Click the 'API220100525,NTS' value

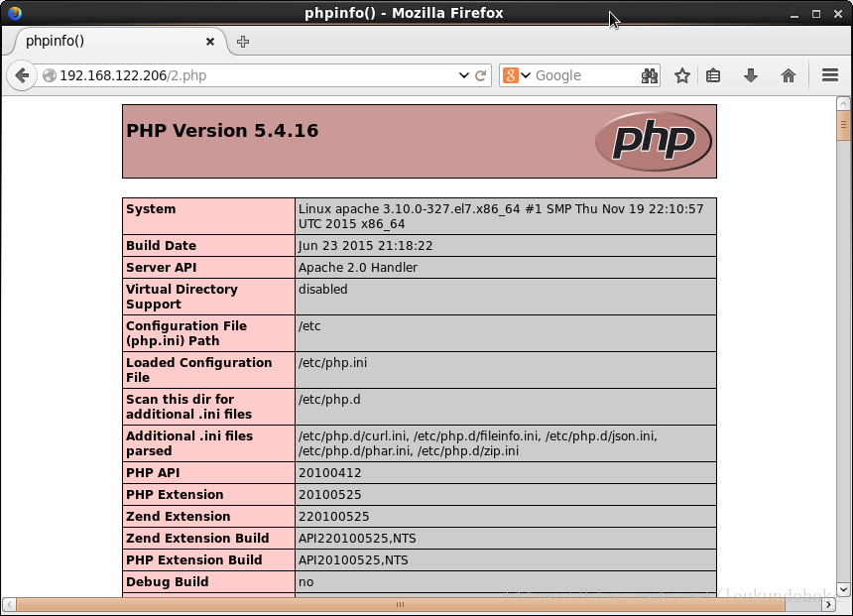[357, 539]
